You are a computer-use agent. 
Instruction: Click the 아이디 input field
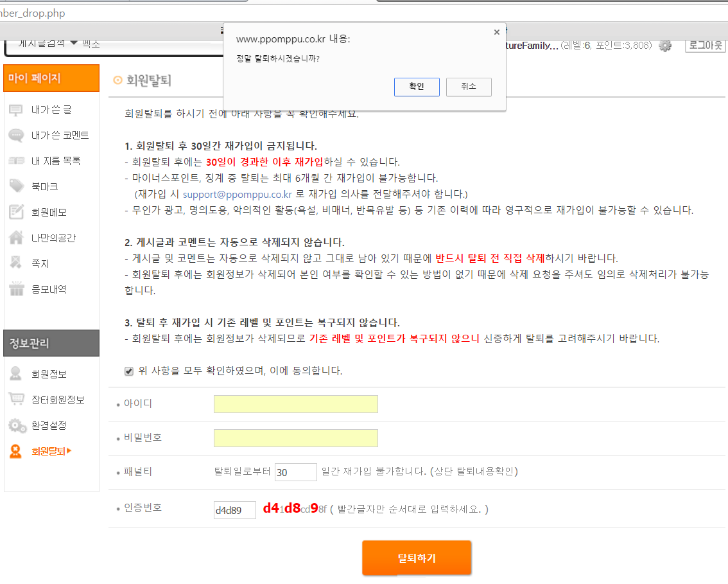(295, 404)
